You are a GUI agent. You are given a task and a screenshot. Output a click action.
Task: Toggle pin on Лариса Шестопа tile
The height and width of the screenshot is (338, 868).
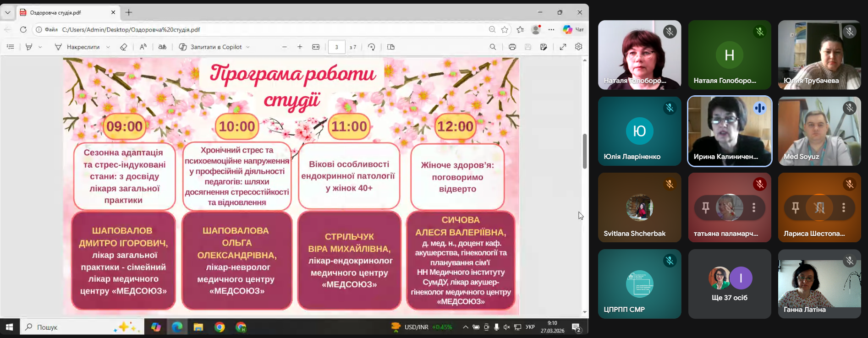click(796, 207)
